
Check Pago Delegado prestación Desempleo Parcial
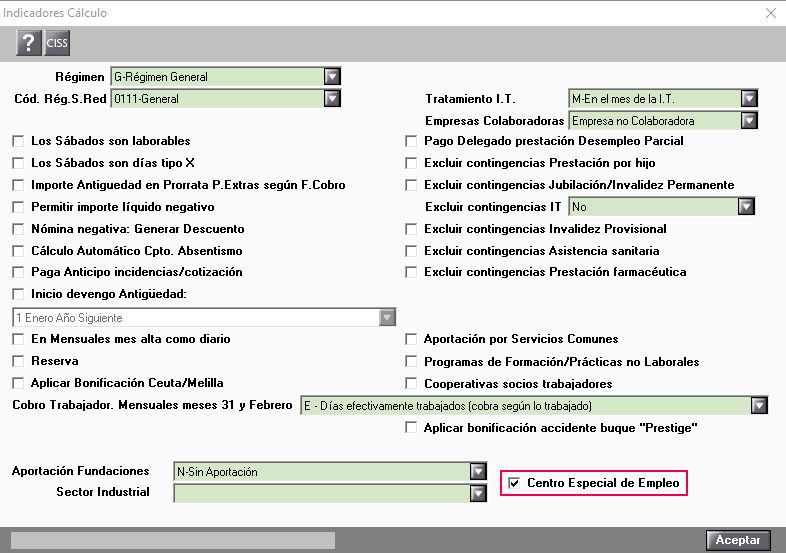(x=411, y=141)
